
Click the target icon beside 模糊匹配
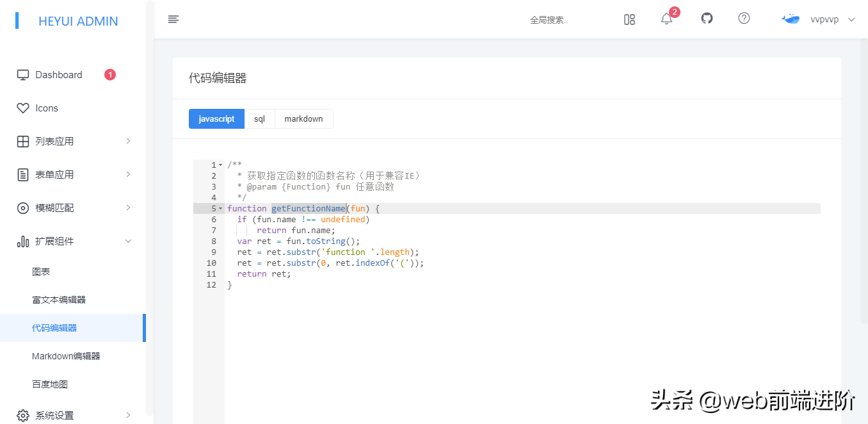pyautogui.click(x=23, y=208)
